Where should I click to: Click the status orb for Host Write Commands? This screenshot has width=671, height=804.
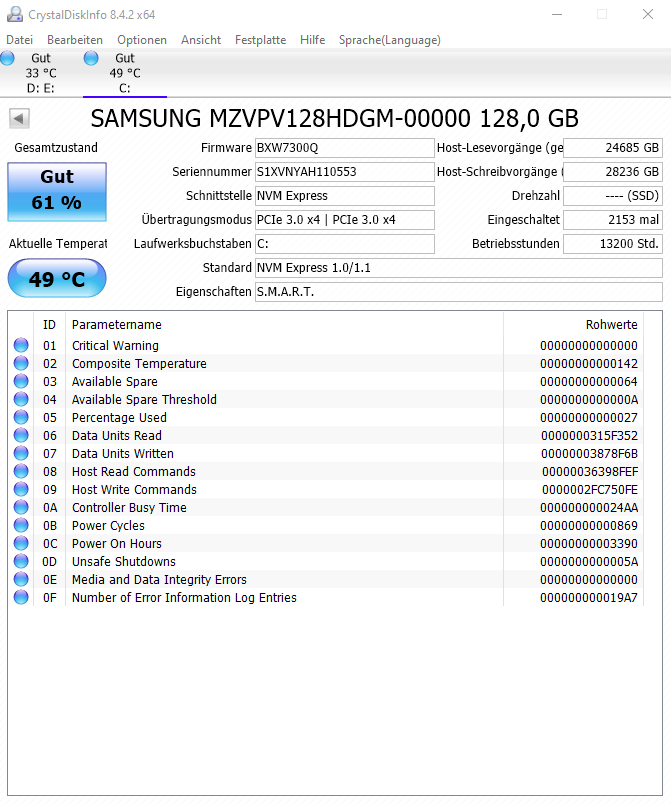pyautogui.click(x=21, y=489)
